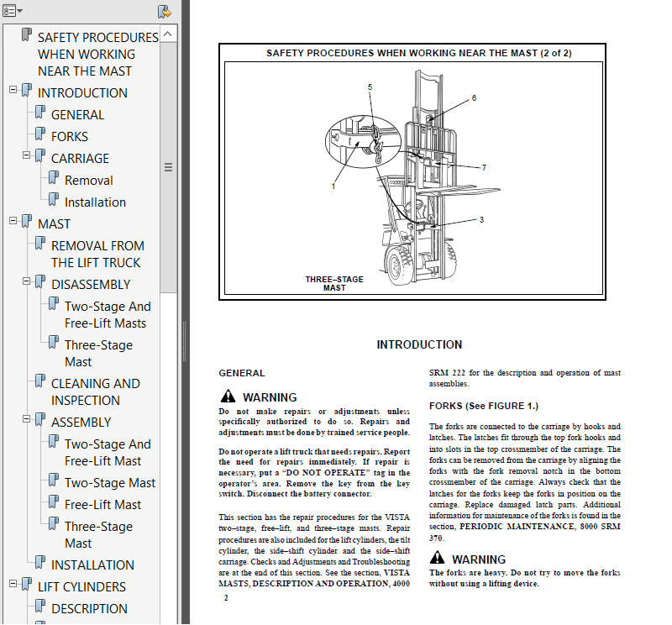The height and width of the screenshot is (625, 672).
Task: Click the forklift mast safety diagram
Action: coord(413,178)
